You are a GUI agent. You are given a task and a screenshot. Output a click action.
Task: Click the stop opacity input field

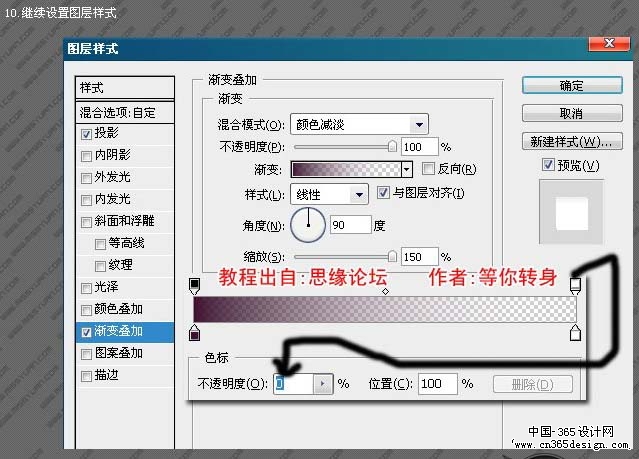click(x=293, y=384)
